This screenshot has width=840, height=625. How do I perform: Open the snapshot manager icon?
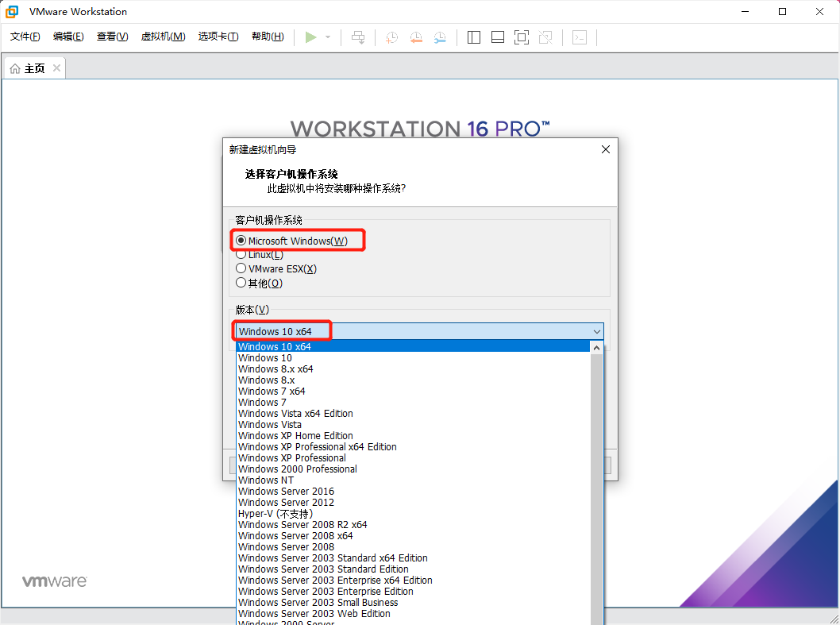440,37
